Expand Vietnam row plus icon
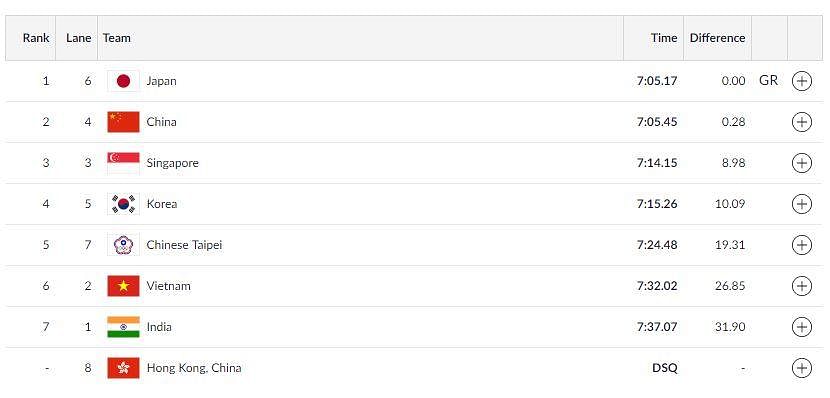830x398 pixels. (801, 286)
